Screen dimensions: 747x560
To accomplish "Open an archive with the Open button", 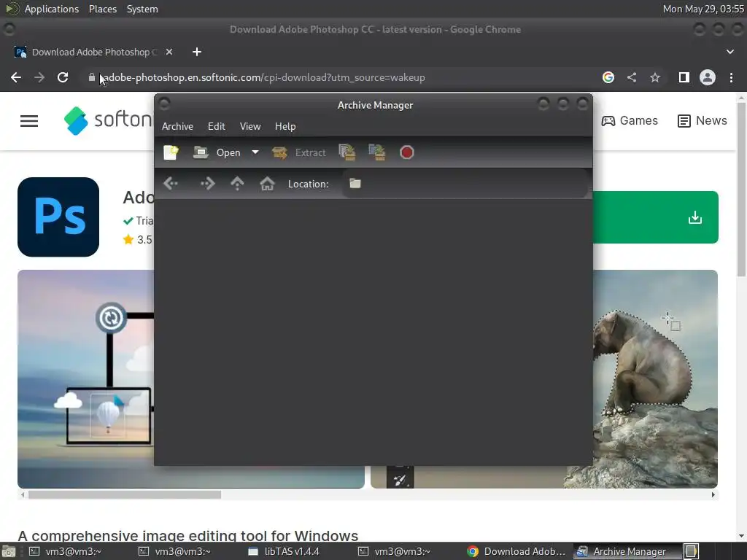I will 217,152.
